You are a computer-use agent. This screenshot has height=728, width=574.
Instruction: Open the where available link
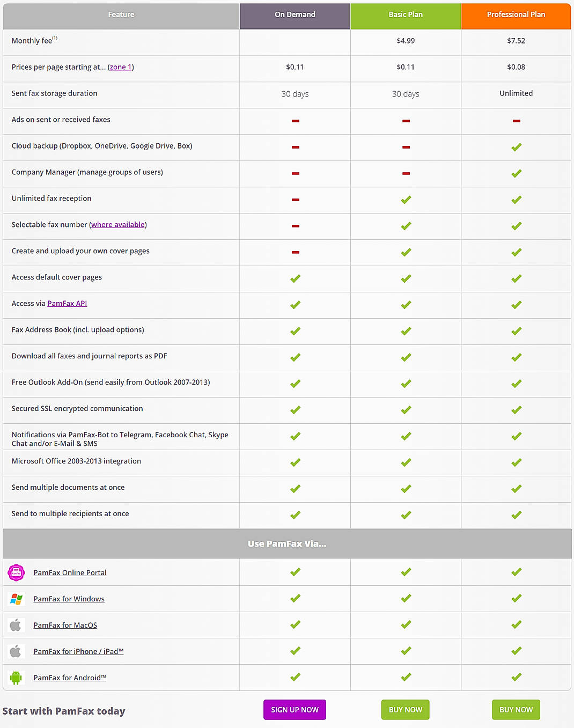coord(117,224)
